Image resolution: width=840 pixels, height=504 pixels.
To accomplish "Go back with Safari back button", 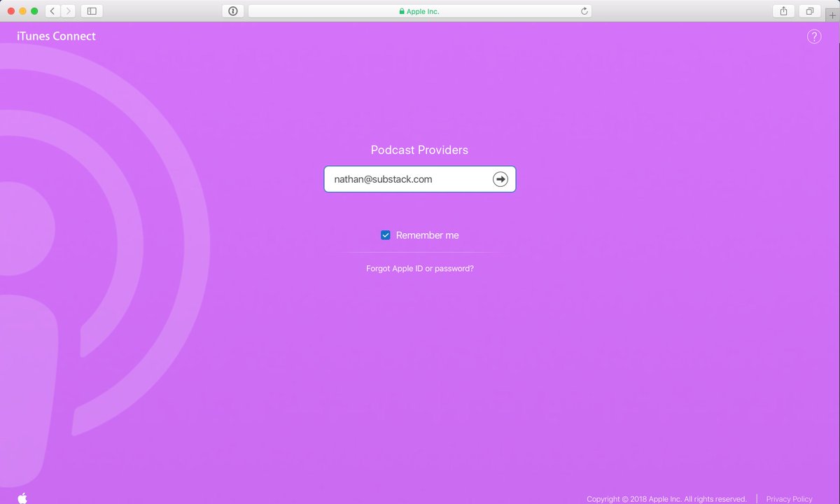I will click(52, 11).
